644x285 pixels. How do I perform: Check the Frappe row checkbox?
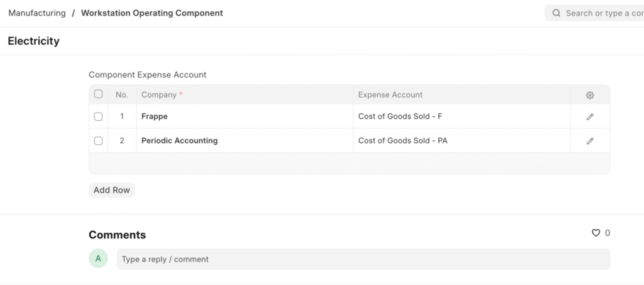click(x=98, y=116)
